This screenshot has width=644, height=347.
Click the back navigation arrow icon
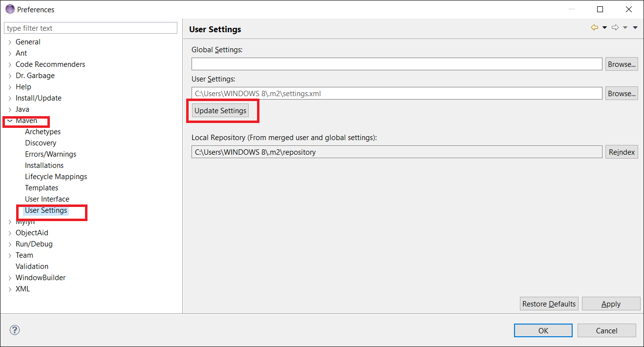coord(595,28)
